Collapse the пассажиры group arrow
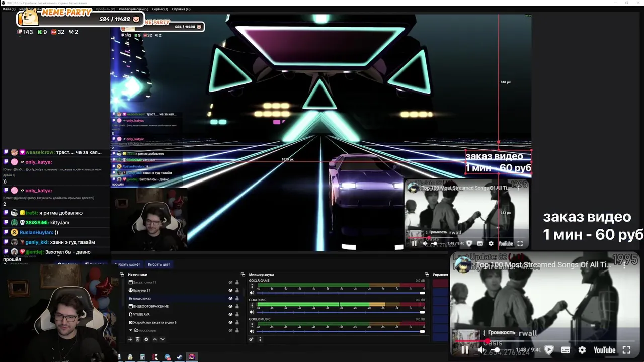This screenshot has width=644, height=362. click(x=131, y=330)
